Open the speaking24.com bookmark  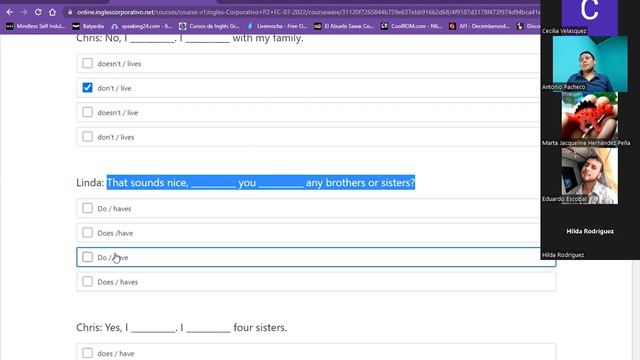142,26
